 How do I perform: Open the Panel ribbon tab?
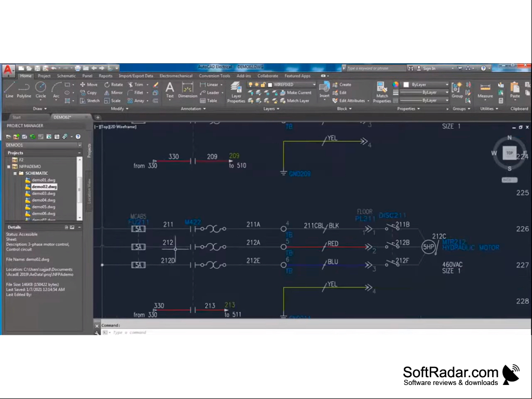[x=87, y=76]
